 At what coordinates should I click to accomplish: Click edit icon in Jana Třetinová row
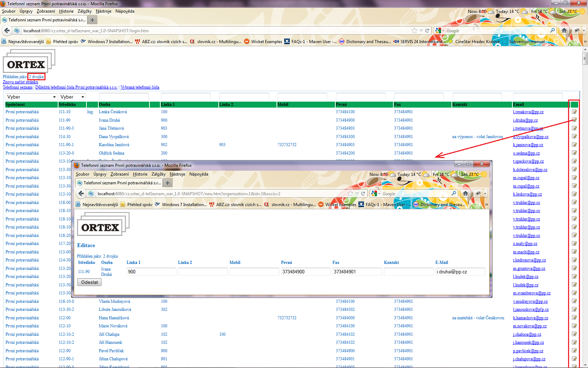(574, 128)
